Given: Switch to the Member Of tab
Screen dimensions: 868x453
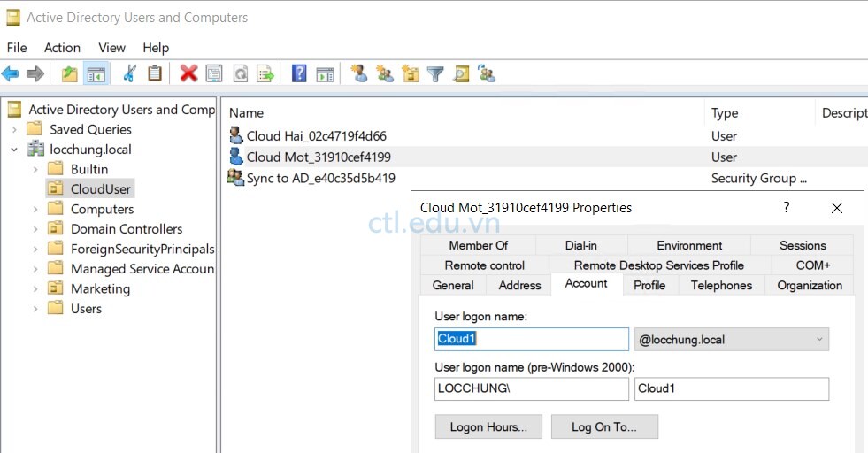Looking at the screenshot, I should (478, 245).
